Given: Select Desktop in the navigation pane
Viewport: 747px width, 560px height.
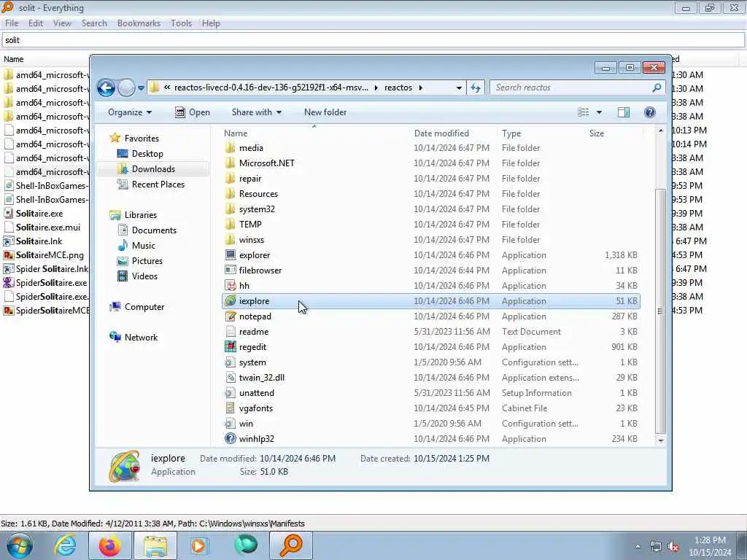Looking at the screenshot, I should [147, 154].
